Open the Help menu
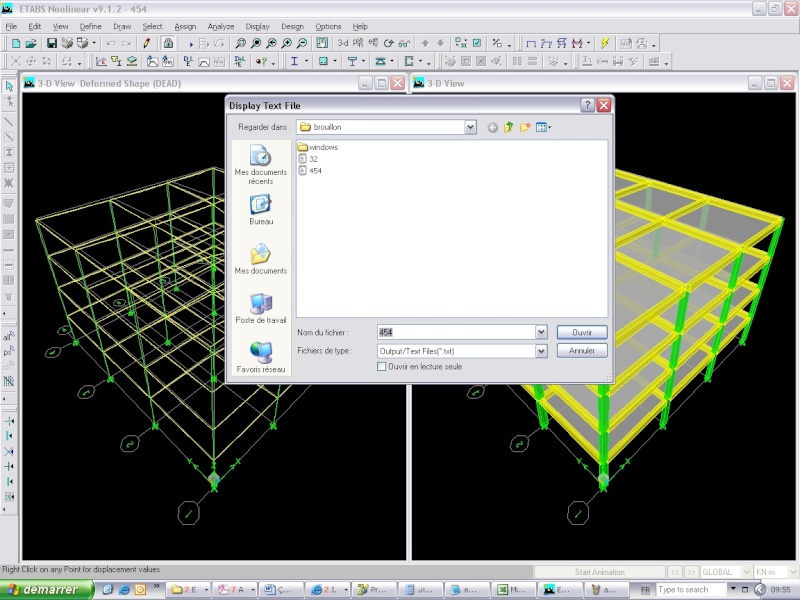The width and height of the screenshot is (800, 600). pos(360,27)
